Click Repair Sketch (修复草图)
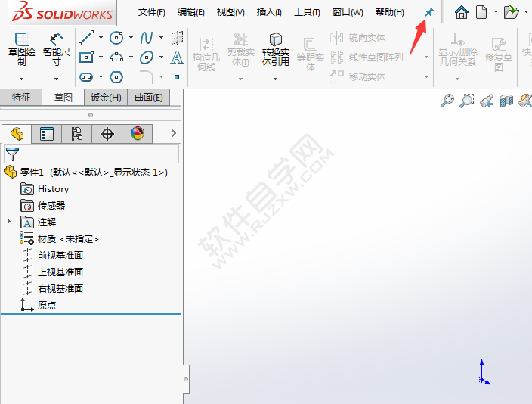This screenshot has height=404, width=532. click(499, 54)
